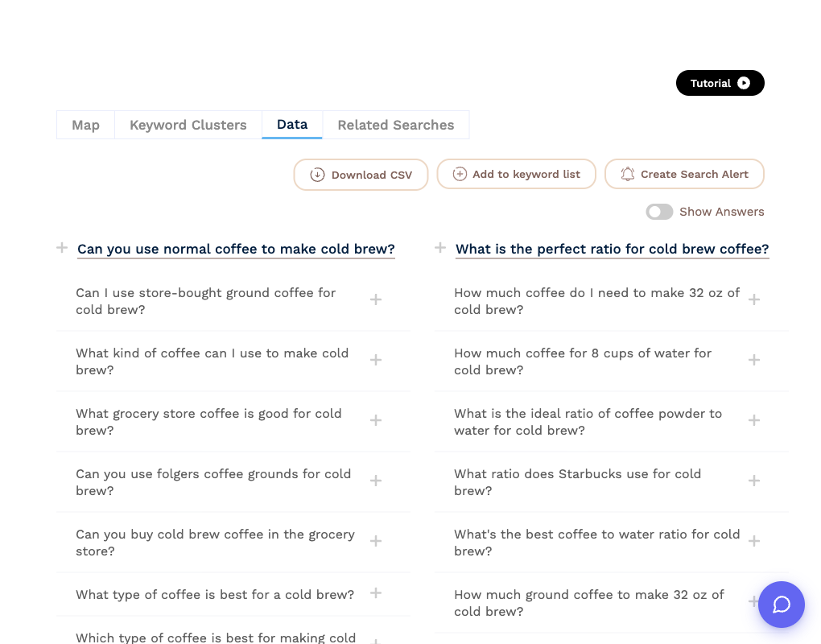Add 'How much coffee for 8 cups of water' question
The width and height of the screenshot is (821, 644).
(754, 360)
